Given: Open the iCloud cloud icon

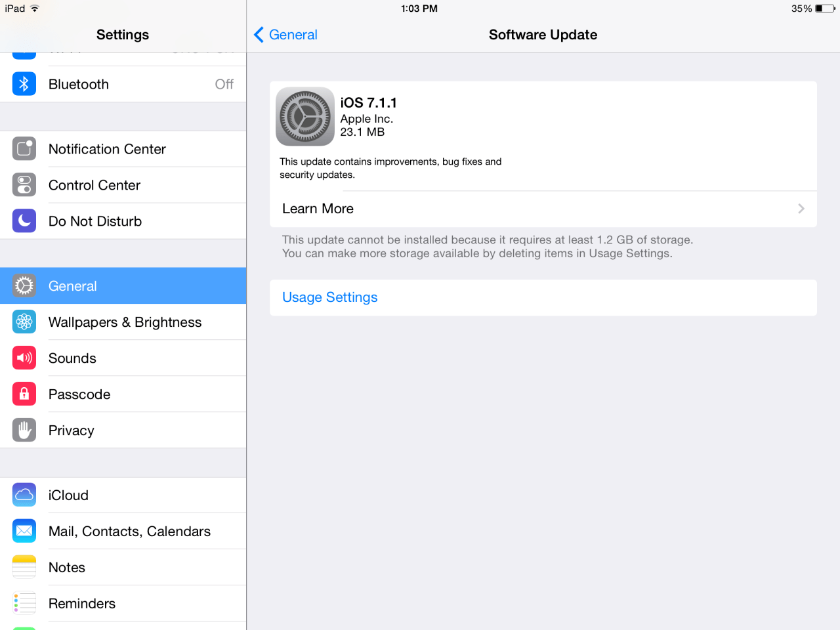Looking at the screenshot, I should [24, 495].
